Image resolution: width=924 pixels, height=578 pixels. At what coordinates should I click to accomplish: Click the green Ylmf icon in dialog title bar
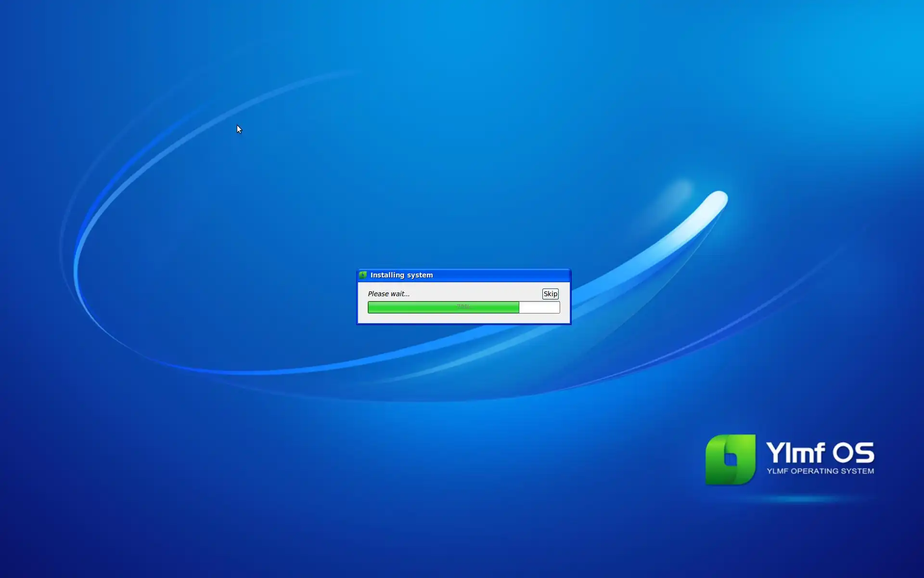pos(363,275)
